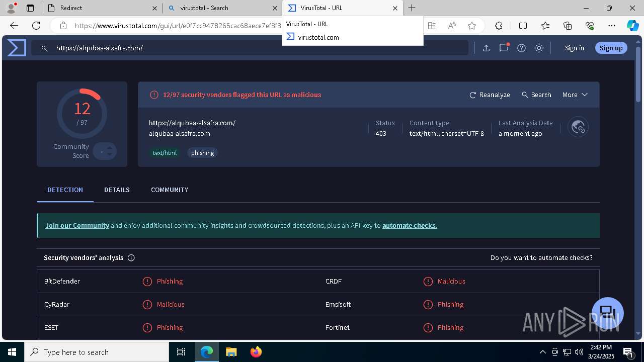Image resolution: width=644 pixels, height=362 pixels.
Task: Click the Search button in results header
Action: pyautogui.click(x=536, y=95)
